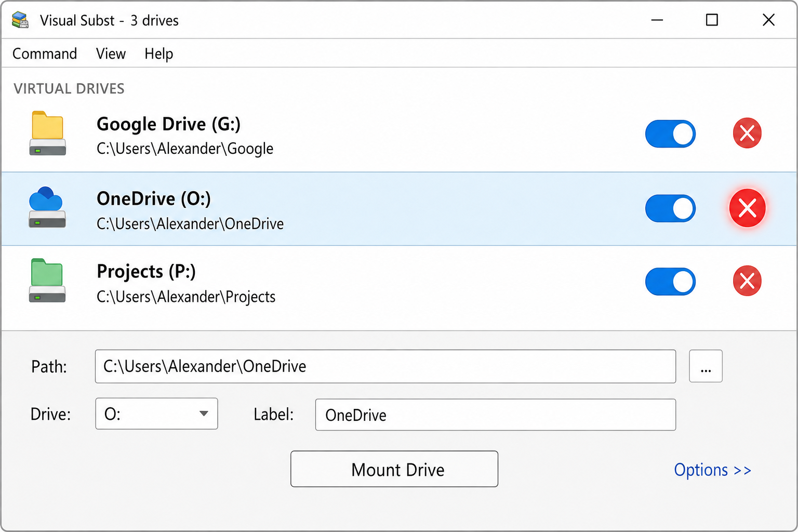
Task: Click the OneDrive cloud drive icon
Action: pyautogui.click(x=47, y=207)
